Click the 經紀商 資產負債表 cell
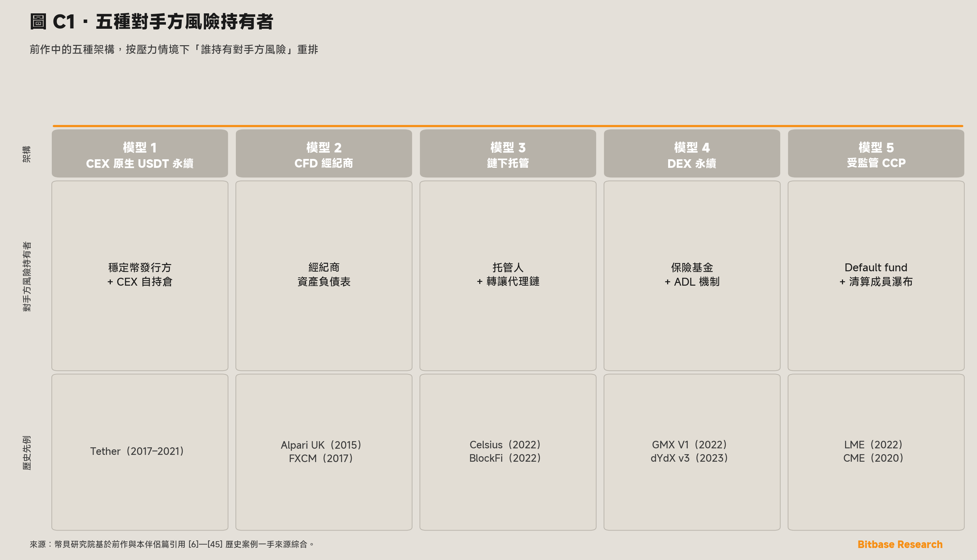The height and width of the screenshot is (560, 977). click(x=324, y=276)
